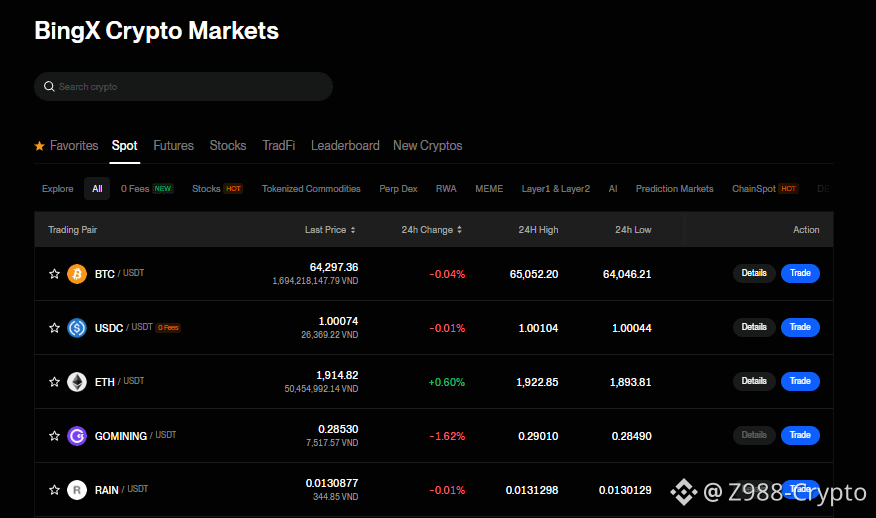This screenshot has width=876, height=518.
Task: Star the ETH/USDT trading pair
Action: point(54,382)
